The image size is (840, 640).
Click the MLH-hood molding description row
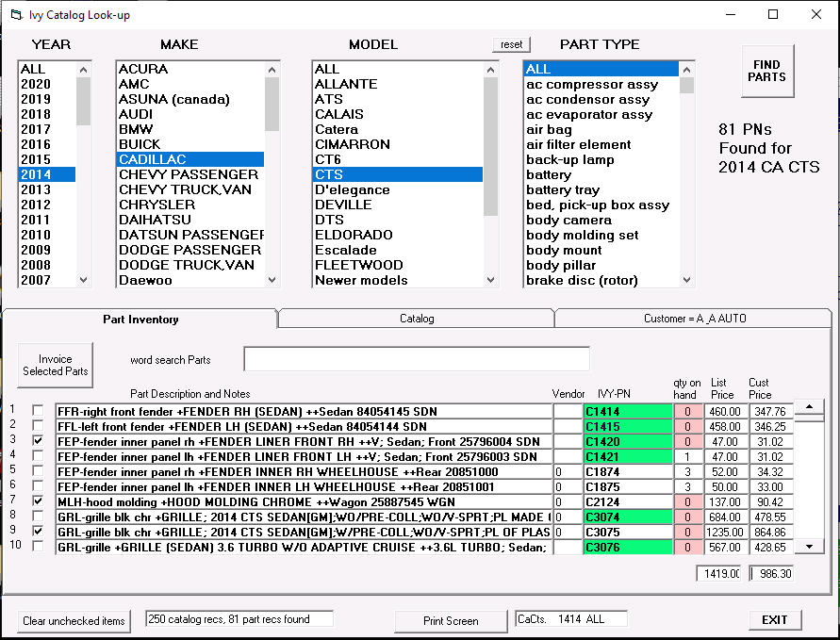pyautogui.click(x=304, y=501)
